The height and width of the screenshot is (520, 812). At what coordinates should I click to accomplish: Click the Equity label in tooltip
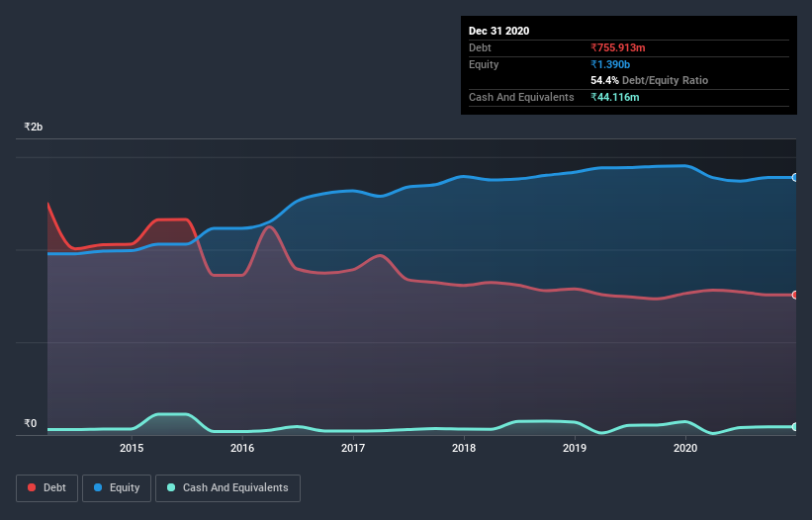pyautogui.click(x=484, y=64)
